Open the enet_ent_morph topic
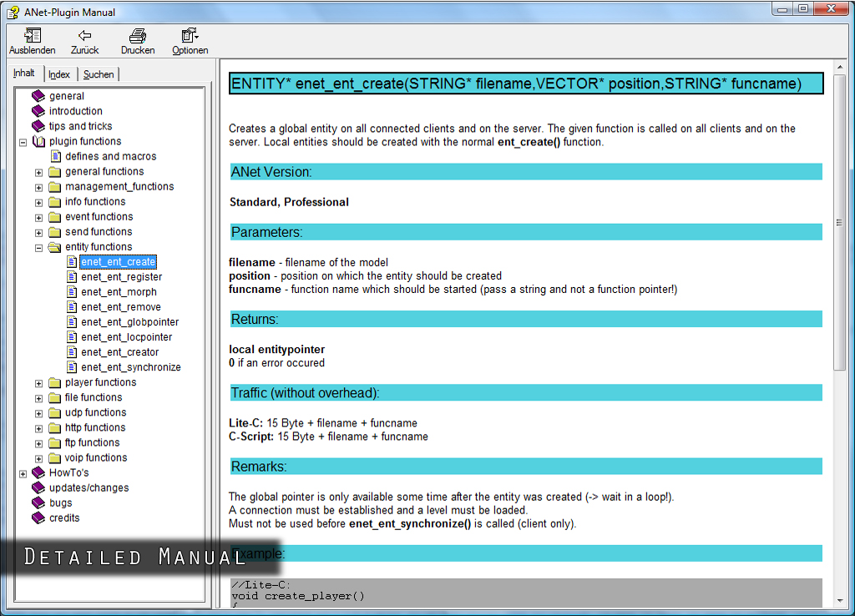Screen dimensions: 855x616 (119, 292)
